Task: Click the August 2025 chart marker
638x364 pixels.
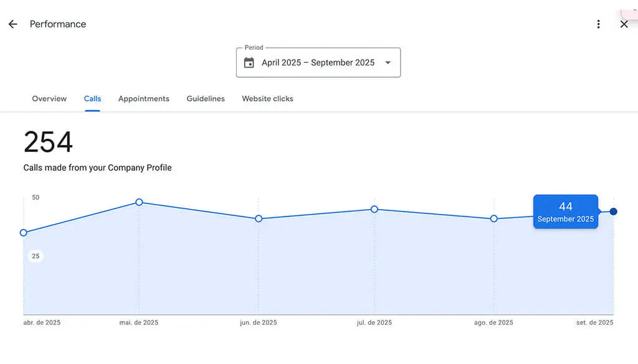Action: click(x=493, y=218)
